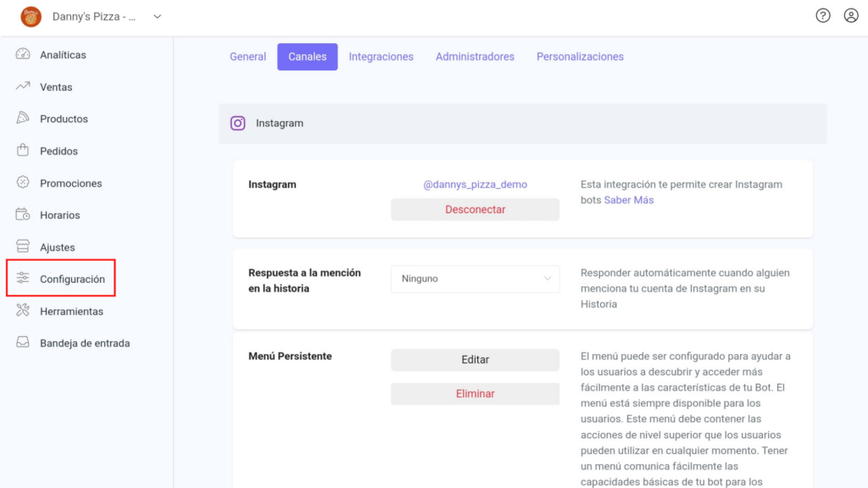Viewport: 868px width, 488px height.
Task: Open the user account profile icon
Action: (851, 15)
